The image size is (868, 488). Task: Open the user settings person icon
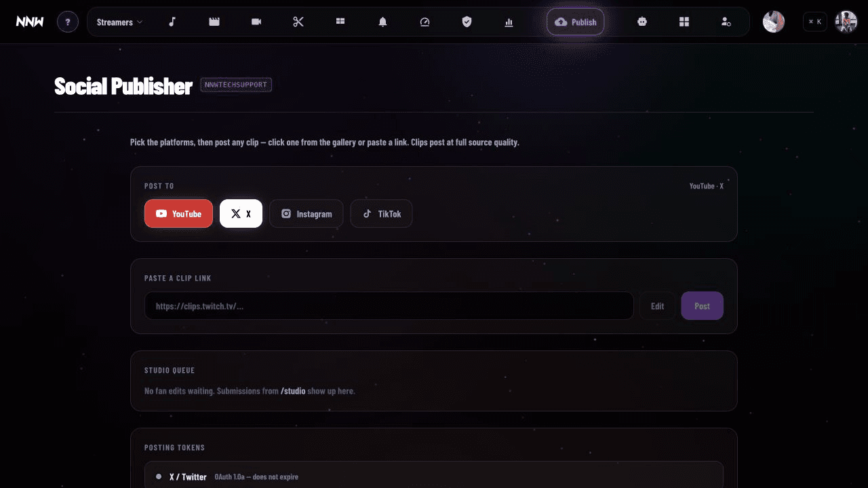[726, 22]
